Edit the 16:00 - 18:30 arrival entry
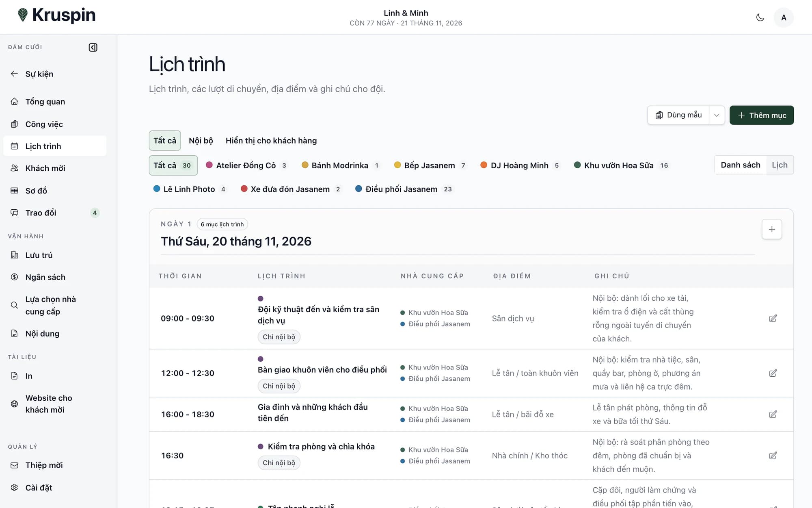This screenshot has width=812, height=508. coord(773,414)
